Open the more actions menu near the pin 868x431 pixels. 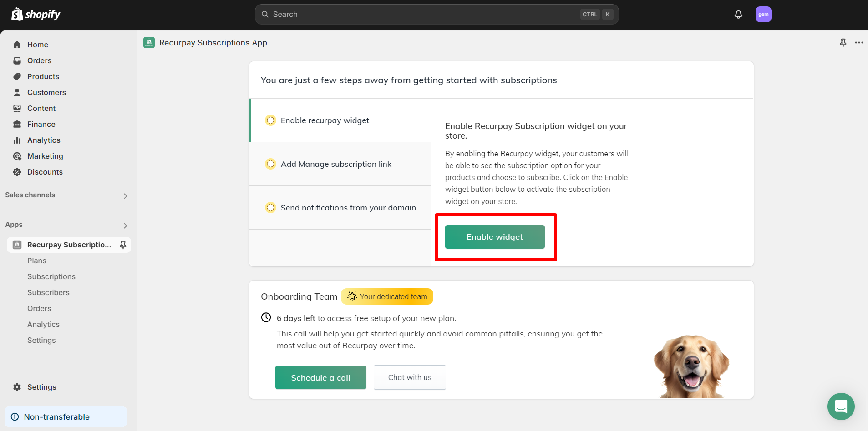click(x=859, y=42)
